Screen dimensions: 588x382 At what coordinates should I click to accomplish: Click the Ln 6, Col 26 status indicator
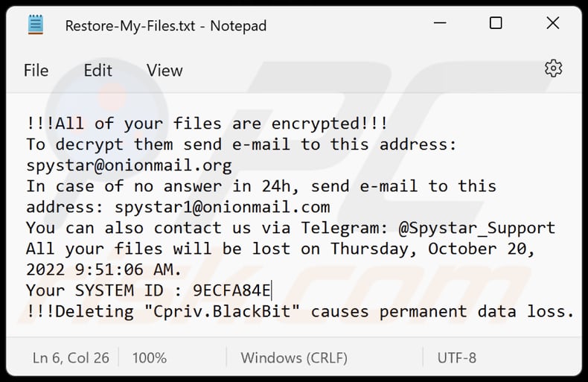[x=71, y=358]
